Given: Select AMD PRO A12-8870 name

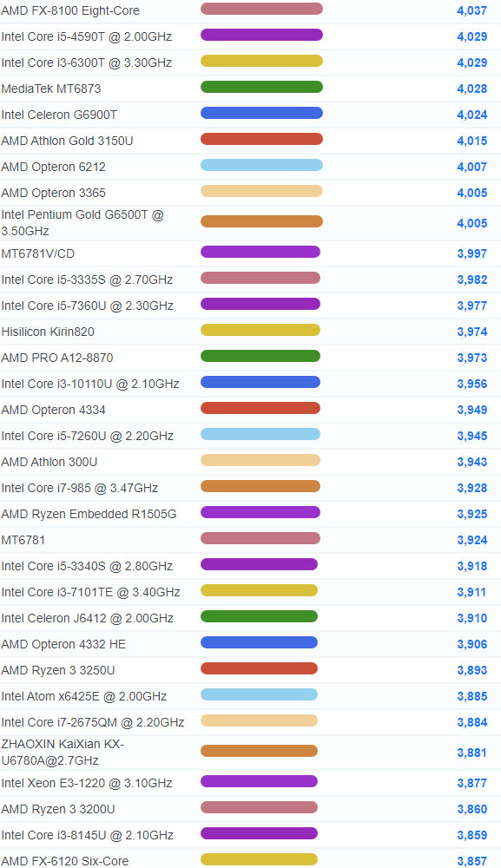Looking at the screenshot, I should 57,358.
